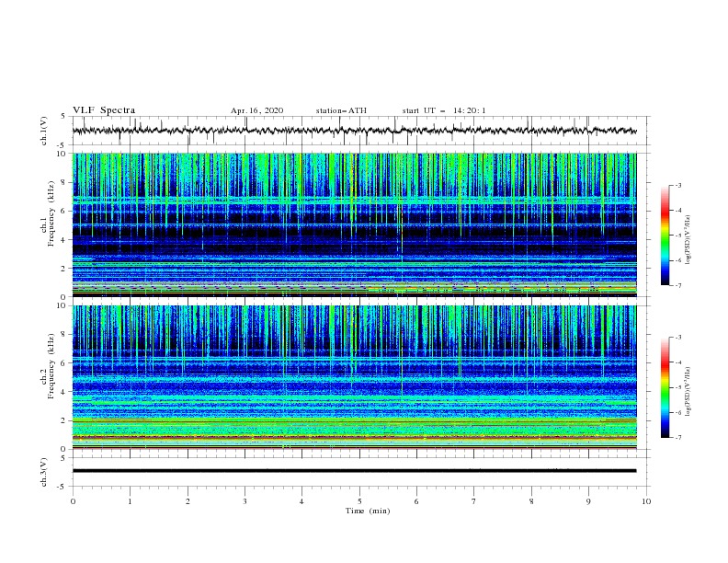Click the "VLF Spectra" plot title
The image size is (728, 563).
click(x=104, y=110)
